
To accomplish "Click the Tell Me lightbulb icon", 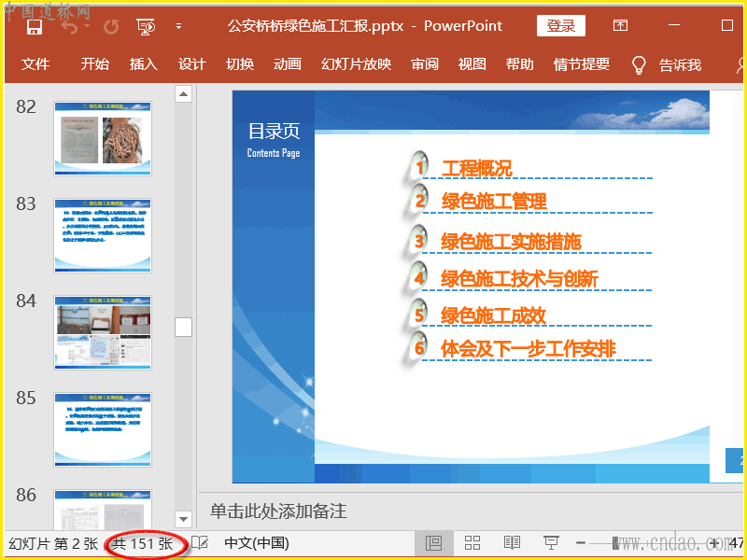I will [x=639, y=64].
